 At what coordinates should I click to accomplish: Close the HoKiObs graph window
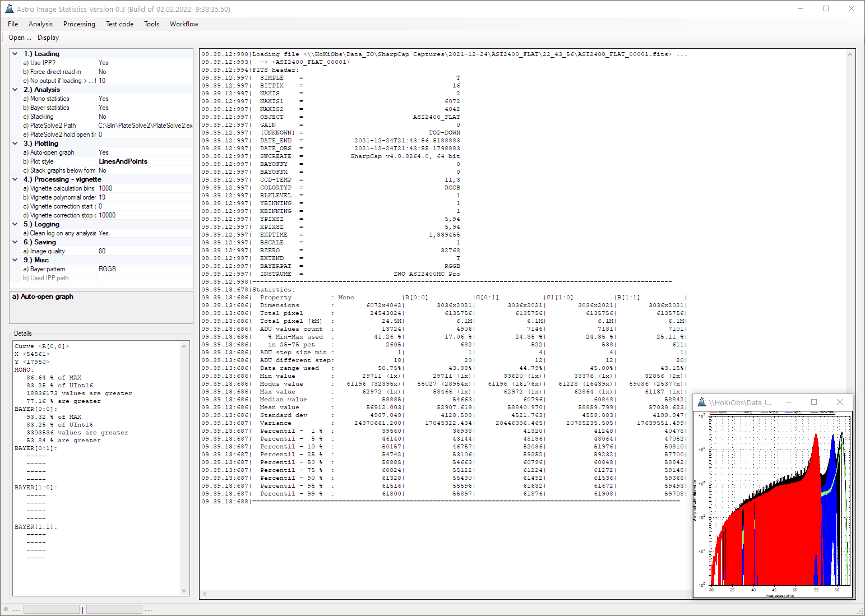coord(840,402)
